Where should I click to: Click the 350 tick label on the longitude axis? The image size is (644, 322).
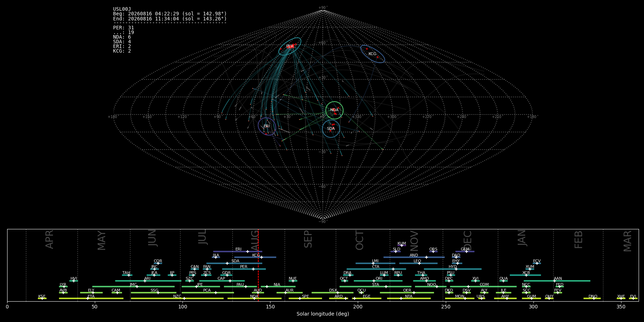tap(621, 307)
